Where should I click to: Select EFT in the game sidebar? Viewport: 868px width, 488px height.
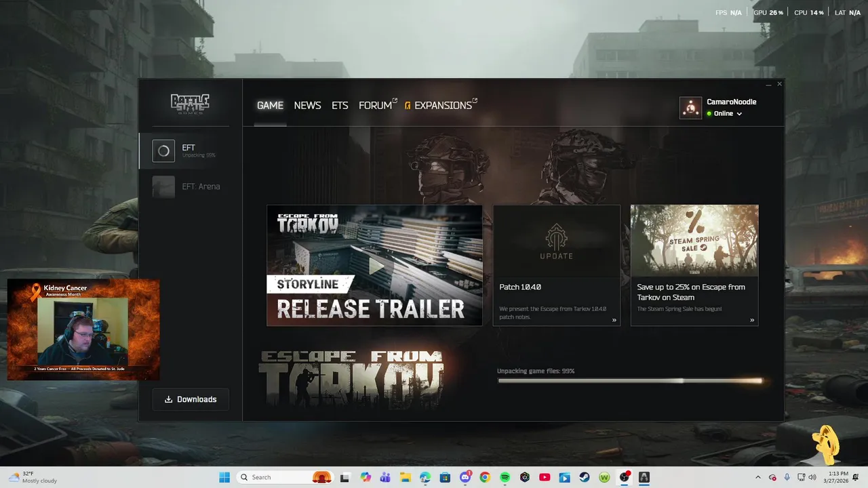[191, 150]
